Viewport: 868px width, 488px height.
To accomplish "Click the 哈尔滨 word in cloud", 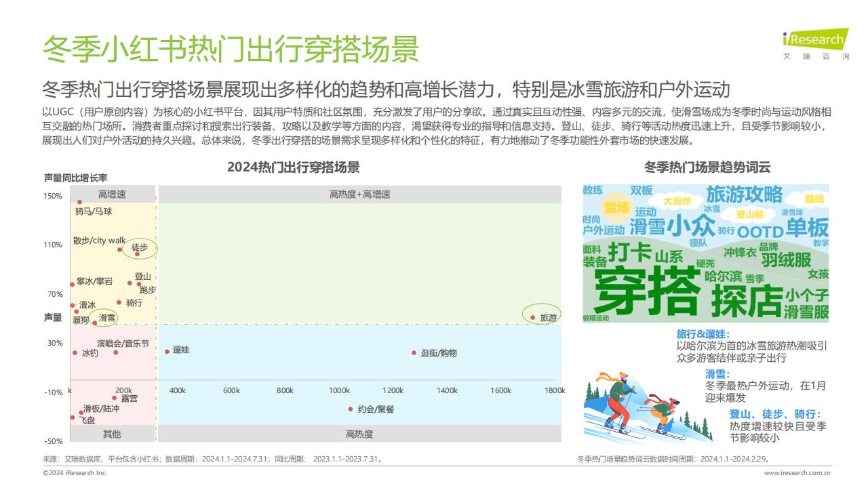I will pos(723,277).
